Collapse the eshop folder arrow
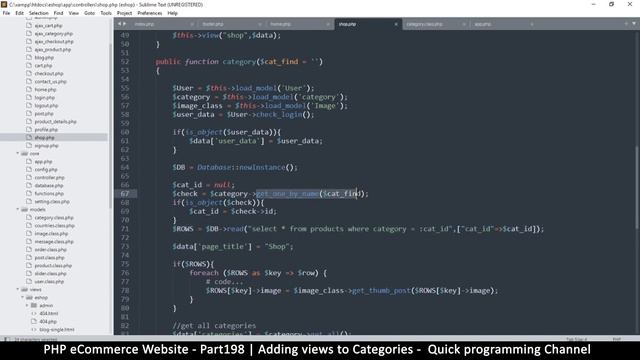 tap(22, 298)
